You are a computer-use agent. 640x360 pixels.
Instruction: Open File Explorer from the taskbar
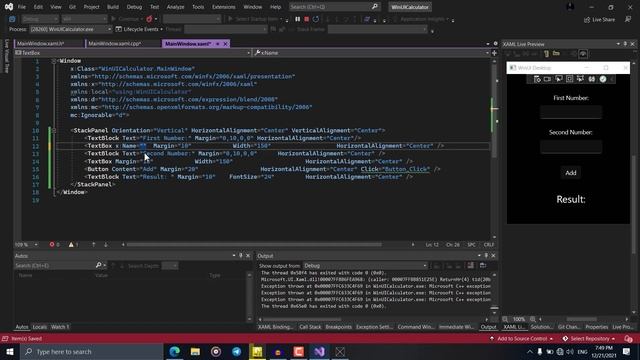[x=195, y=351]
